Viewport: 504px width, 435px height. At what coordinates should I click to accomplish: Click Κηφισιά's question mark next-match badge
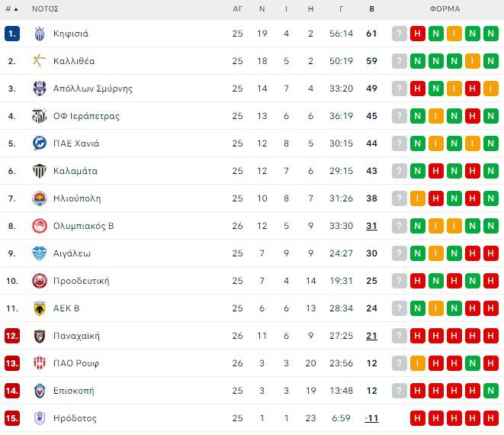coord(400,34)
